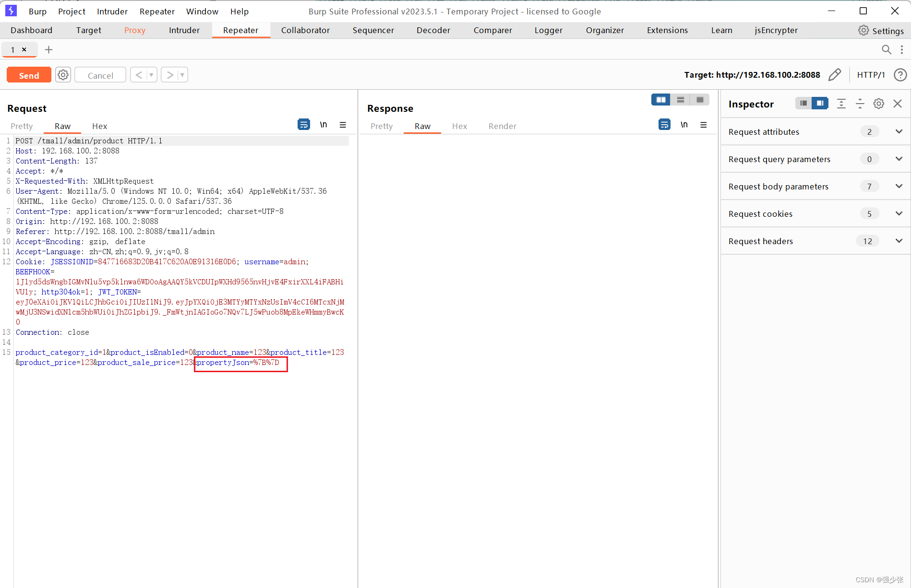
Task: Select Request Hex view tab
Action: point(99,126)
